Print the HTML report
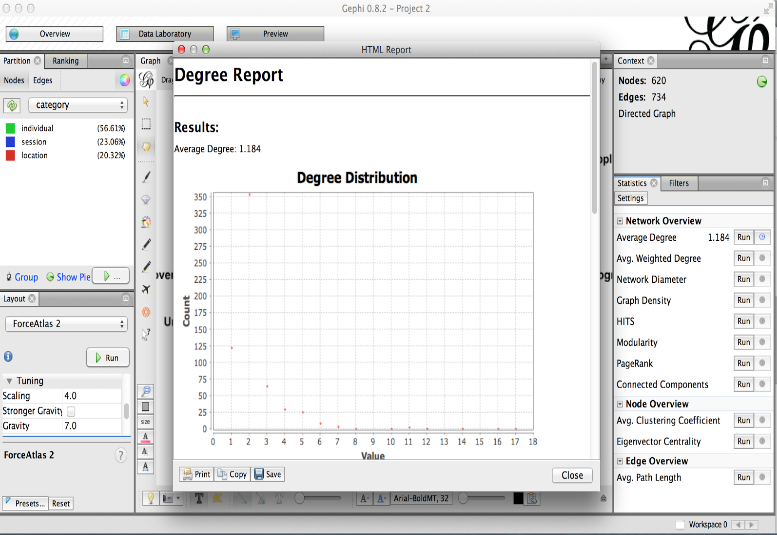Image resolution: width=777 pixels, height=535 pixels. 196,474
